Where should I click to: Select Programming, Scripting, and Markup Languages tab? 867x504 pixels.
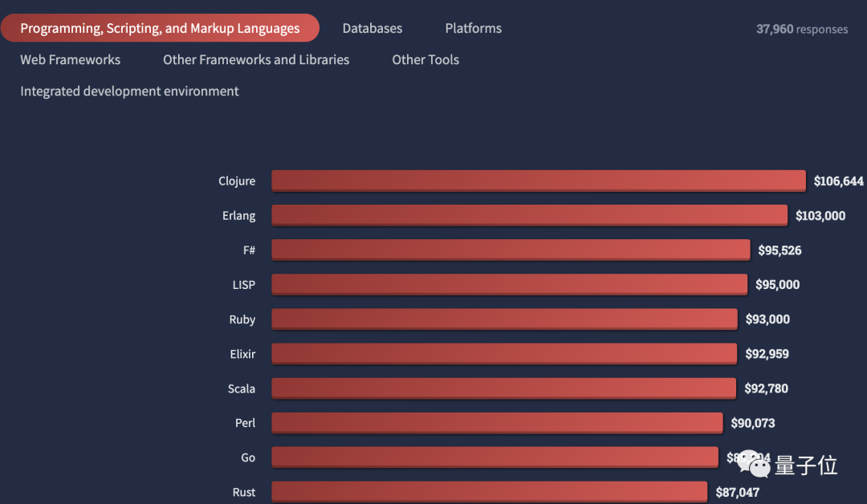pos(160,28)
